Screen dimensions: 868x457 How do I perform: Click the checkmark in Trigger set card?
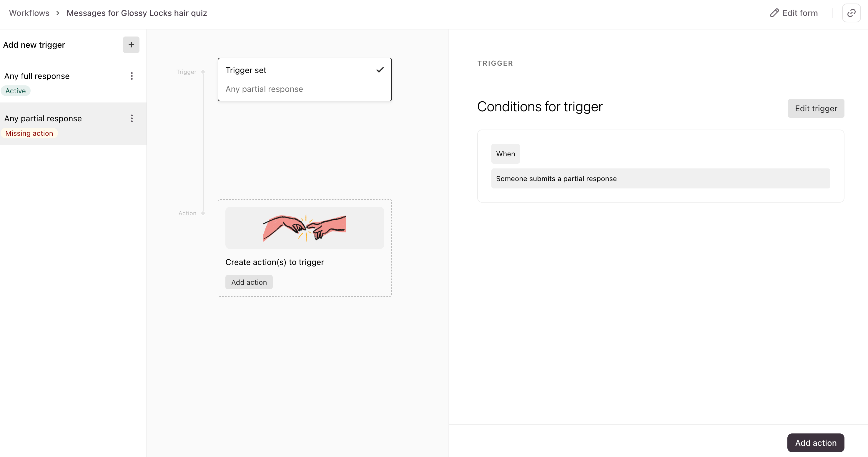(x=380, y=70)
